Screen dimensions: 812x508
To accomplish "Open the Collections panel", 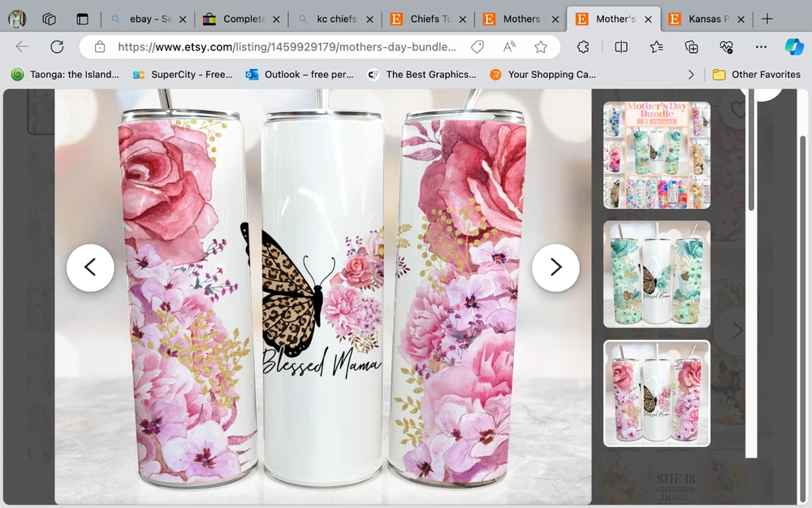I will [x=692, y=47].
